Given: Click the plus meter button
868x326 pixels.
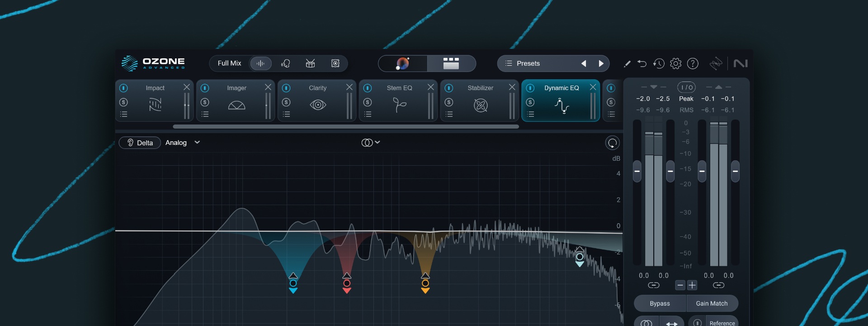Looking at the screenshot, I should (x=692, y=285).
